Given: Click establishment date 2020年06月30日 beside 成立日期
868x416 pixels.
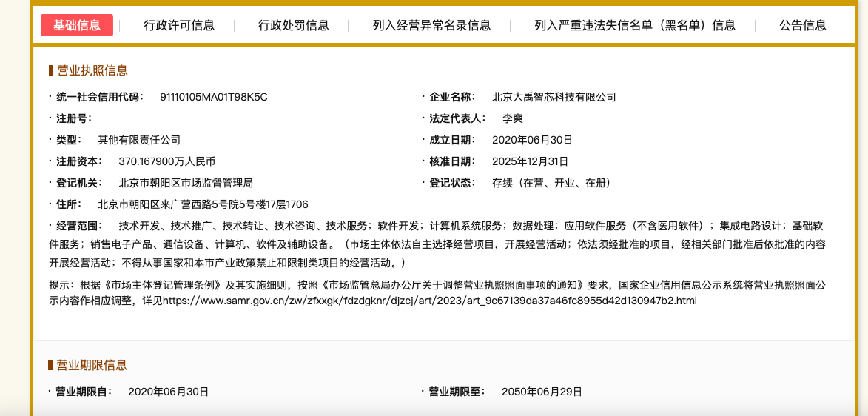Looking at the screenshot, I should tap(532, 140).
